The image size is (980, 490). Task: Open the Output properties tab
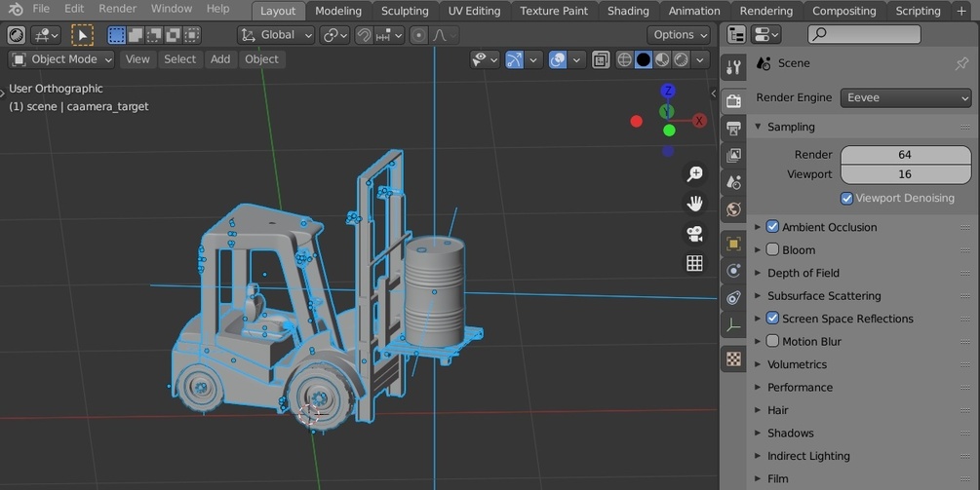733,128
